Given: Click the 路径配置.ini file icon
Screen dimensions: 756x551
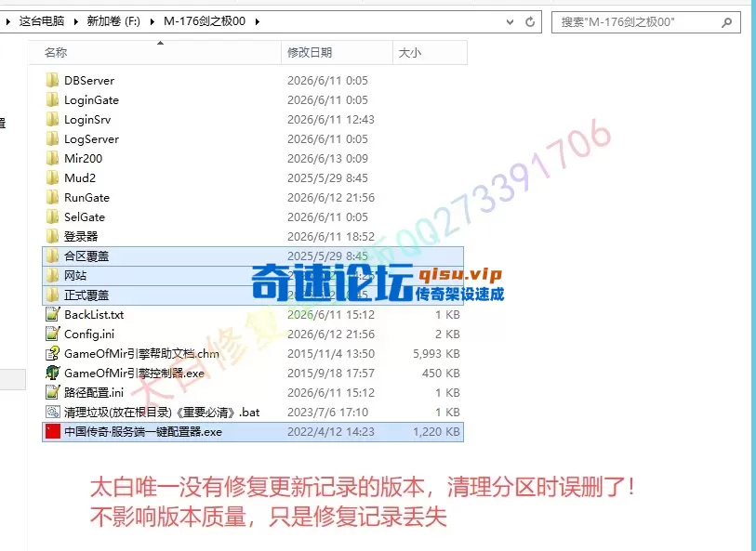Looking at the screenshot, I should point(53,392).
